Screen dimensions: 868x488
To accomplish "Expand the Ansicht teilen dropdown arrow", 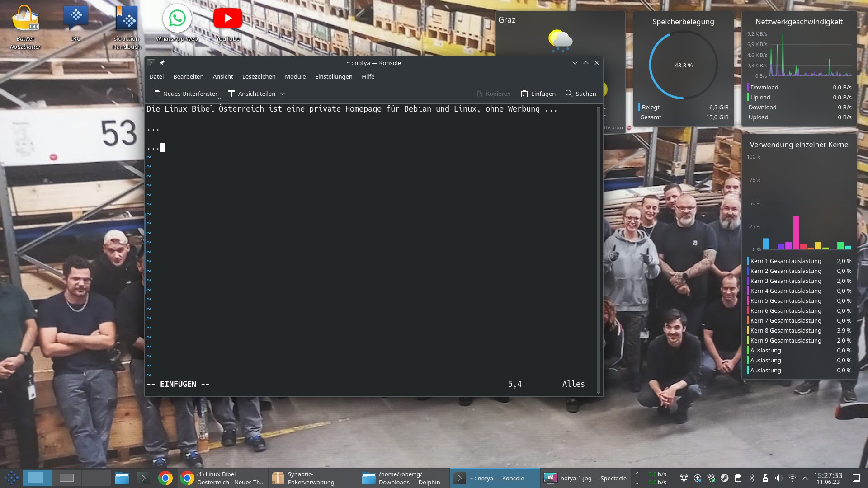I will tap(282, 94).
